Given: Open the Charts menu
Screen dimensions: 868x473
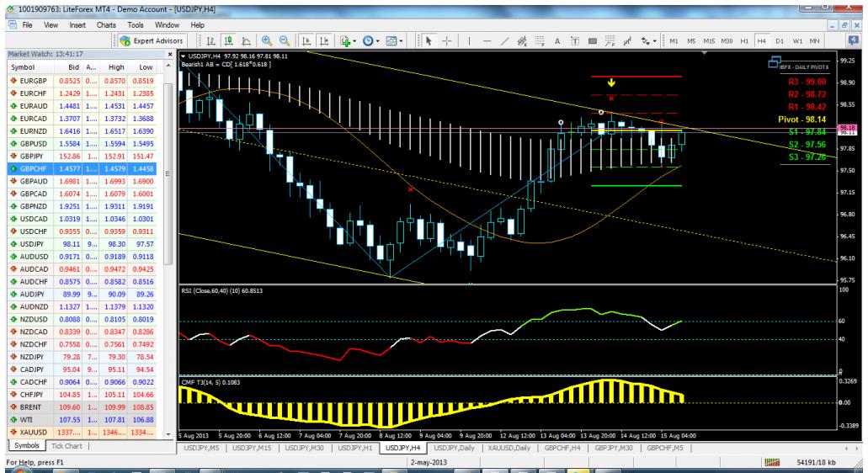Looking at the screenshot, I should coord(106,25).
